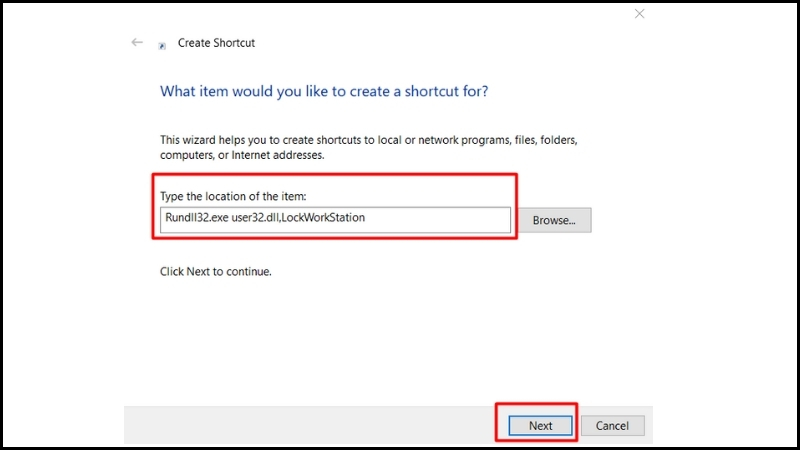Screen dimensions: 800x450
Task: Click the Cancel button
Action: click(612, 426)
